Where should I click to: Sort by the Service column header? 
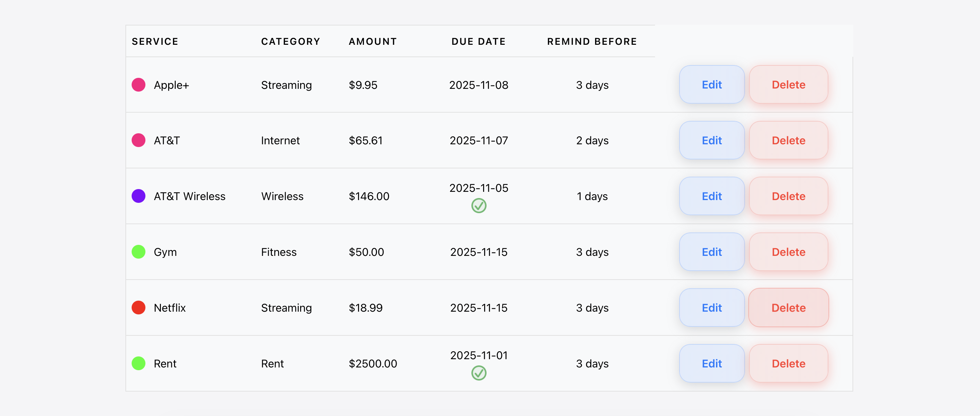pyautogui.click(x=155, y=41)
